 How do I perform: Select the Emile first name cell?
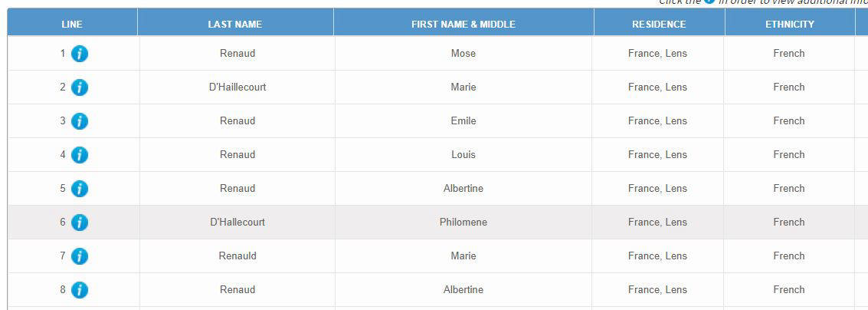(463, 121)
